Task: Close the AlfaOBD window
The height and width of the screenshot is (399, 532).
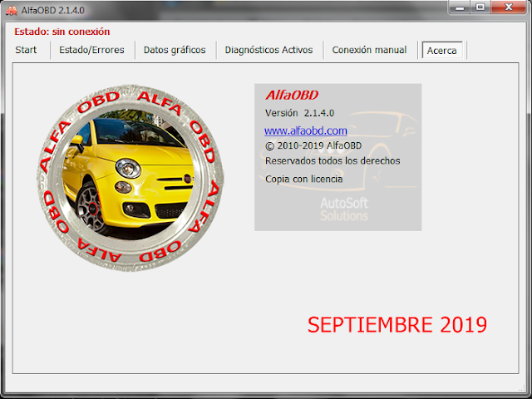Action: (508, 7)
